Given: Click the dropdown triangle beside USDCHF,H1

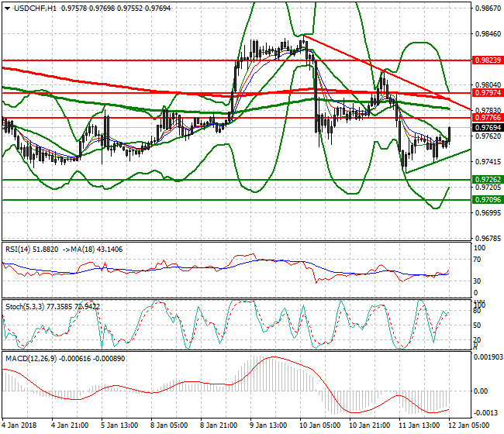Looking at the screenshot, I should click(8, 9).
